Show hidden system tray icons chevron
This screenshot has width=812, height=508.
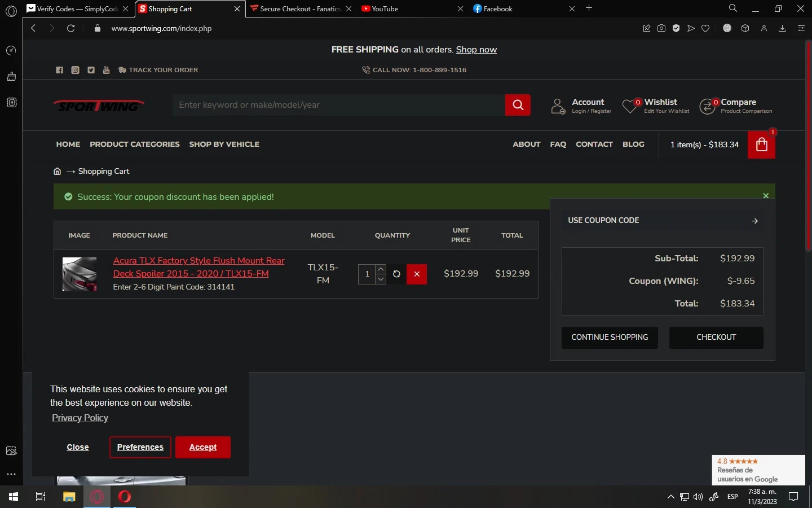pyautogui.click(x=670, y=497)
